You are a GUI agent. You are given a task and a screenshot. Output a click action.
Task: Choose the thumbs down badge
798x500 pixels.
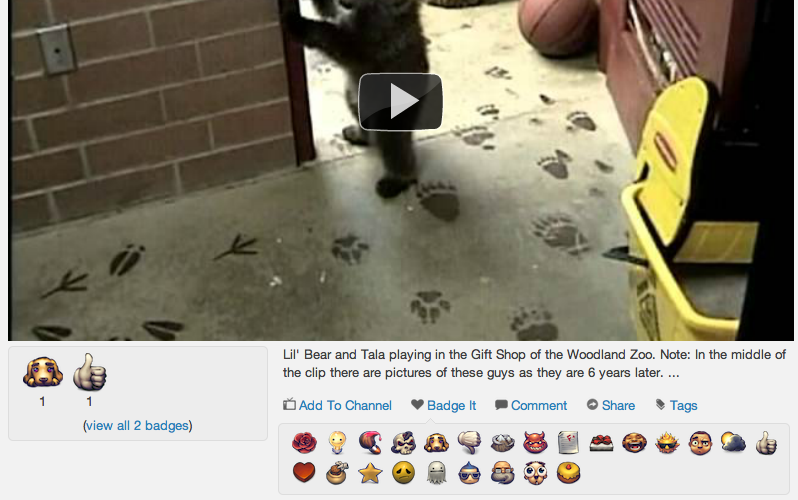point(469,442)
